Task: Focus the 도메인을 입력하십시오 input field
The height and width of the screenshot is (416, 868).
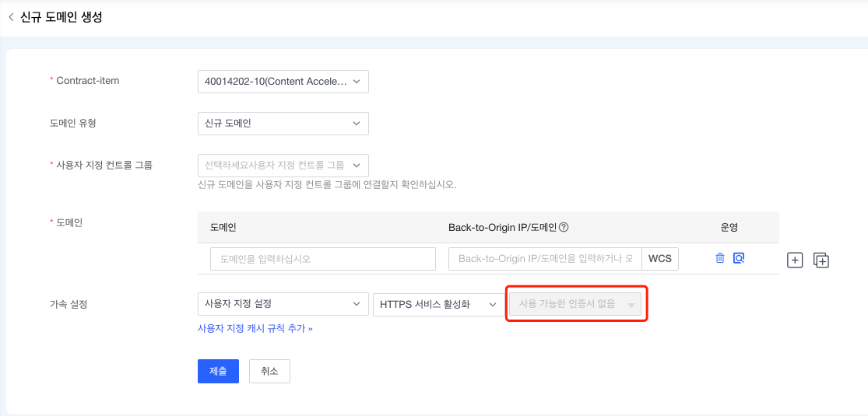Action: pyautogui.click(x=322, y=259)
